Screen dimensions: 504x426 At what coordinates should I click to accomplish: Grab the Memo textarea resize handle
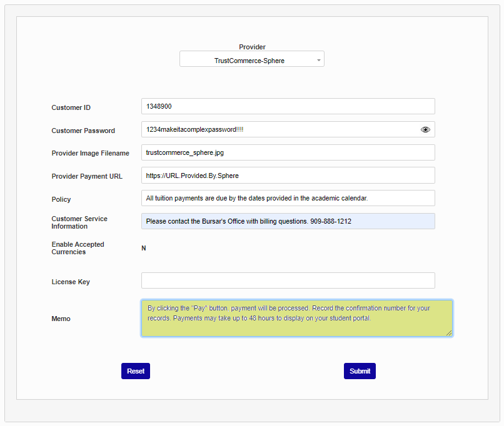[x=449, y=333]
